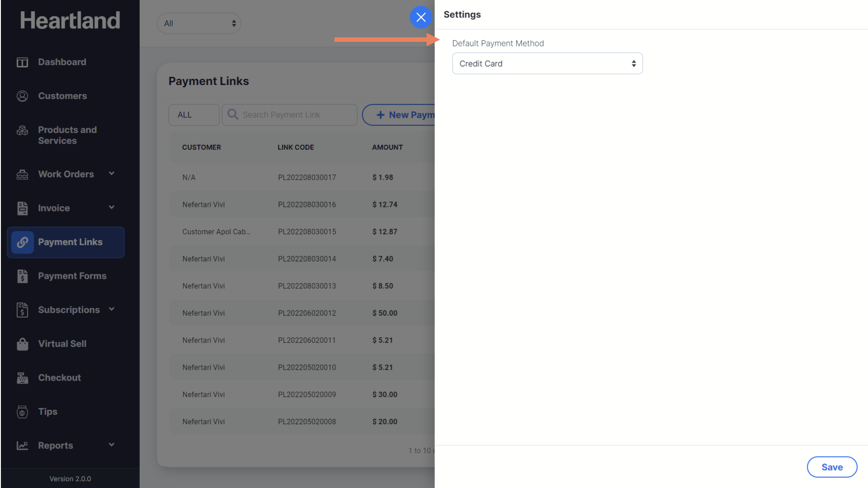Expand the Subscriptions submenu chevron

pyautogui.click(x=111, y=309)
